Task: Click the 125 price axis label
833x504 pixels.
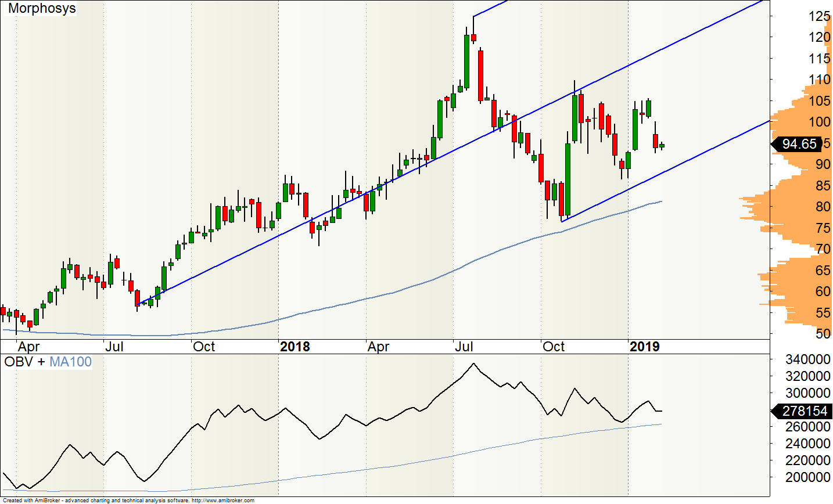Action: pos(819,16)
